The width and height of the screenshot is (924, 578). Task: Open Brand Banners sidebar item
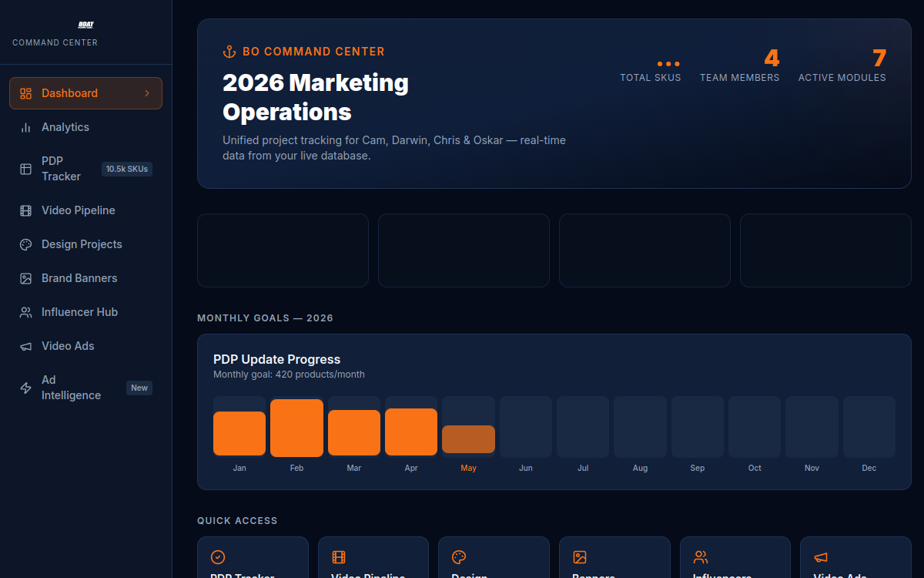click(85, 278)
